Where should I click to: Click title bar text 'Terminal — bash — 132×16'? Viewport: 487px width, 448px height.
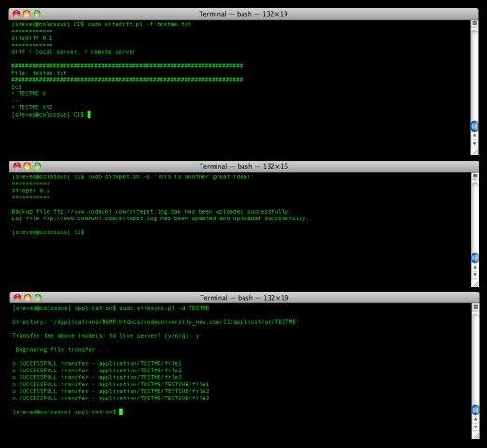[243, 166]
